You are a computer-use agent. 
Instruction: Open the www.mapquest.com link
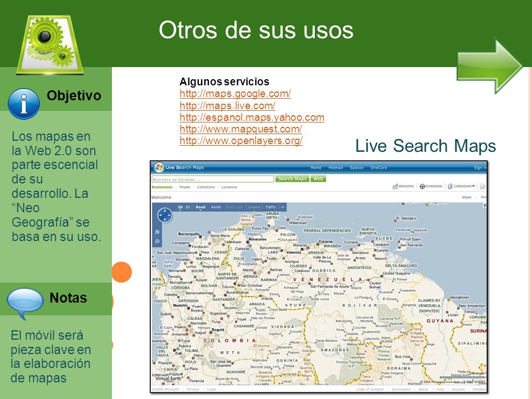[241, 129]
